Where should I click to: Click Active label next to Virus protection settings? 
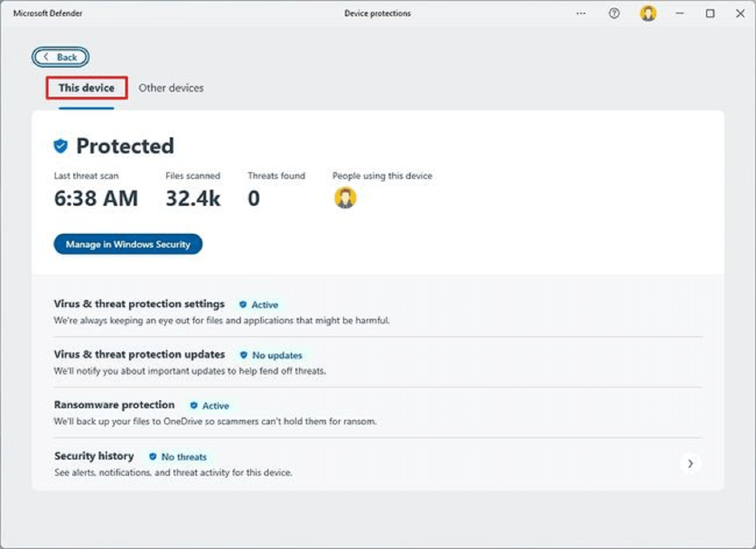tap(265, 305)
